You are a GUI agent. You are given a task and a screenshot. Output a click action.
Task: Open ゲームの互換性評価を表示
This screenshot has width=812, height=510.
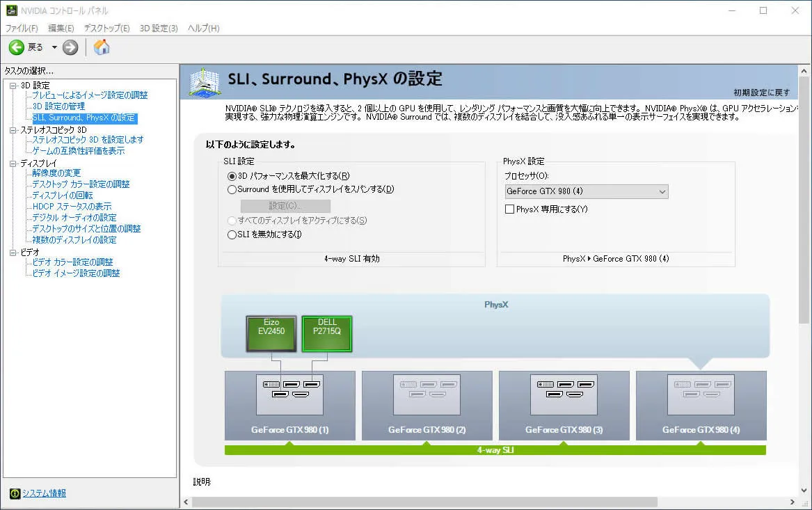78,151
